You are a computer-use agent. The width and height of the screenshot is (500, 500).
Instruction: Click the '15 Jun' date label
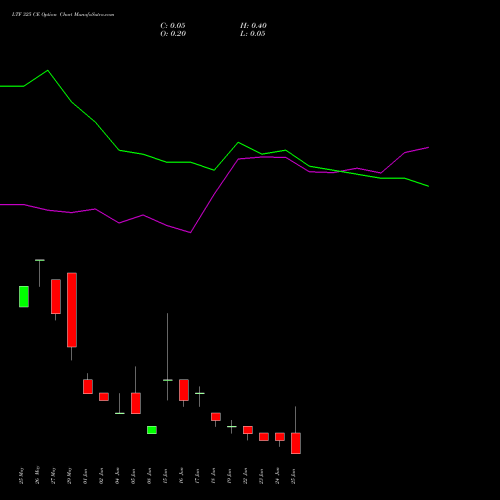click(166, 476)
